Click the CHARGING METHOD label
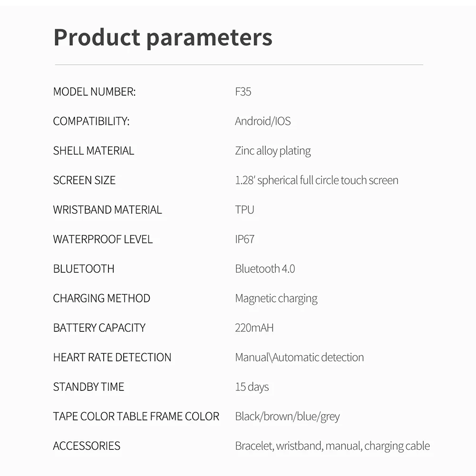 point(101,298)
